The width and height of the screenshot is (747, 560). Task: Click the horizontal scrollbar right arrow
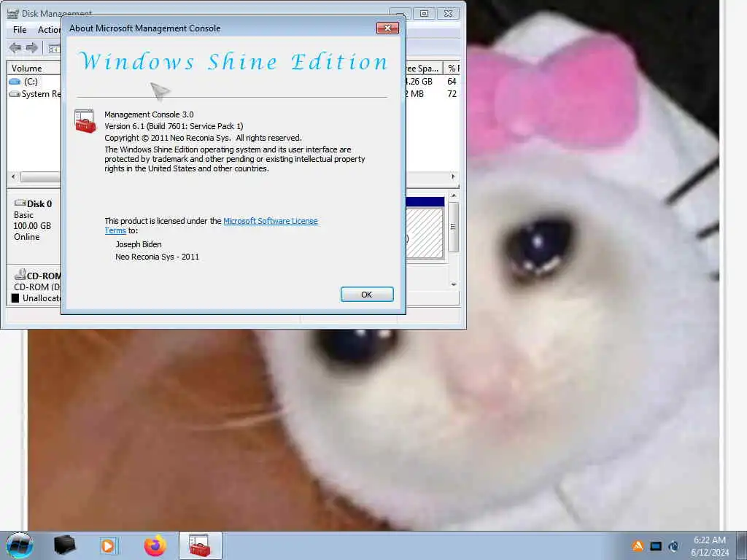pyautogui.click(x=453, y=176)
